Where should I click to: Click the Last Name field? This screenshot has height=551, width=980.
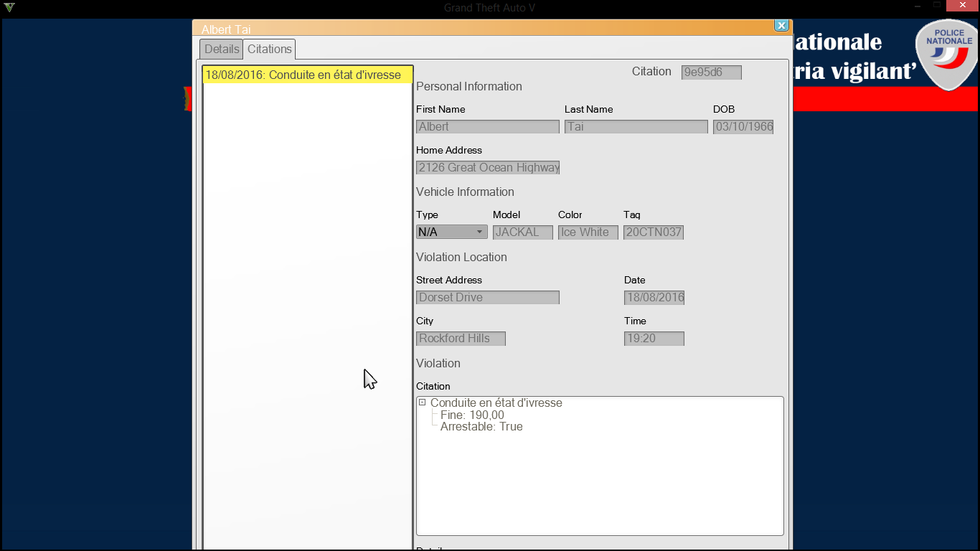(x=636, y=127)
